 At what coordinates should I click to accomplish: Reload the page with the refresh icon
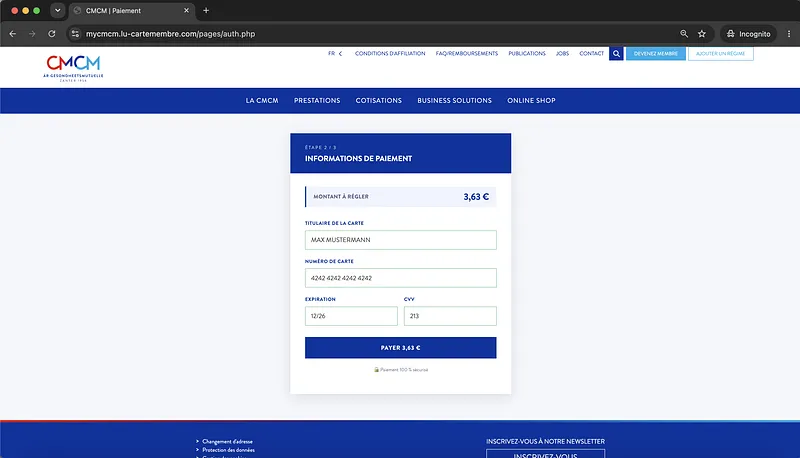(x=52, y=34)
